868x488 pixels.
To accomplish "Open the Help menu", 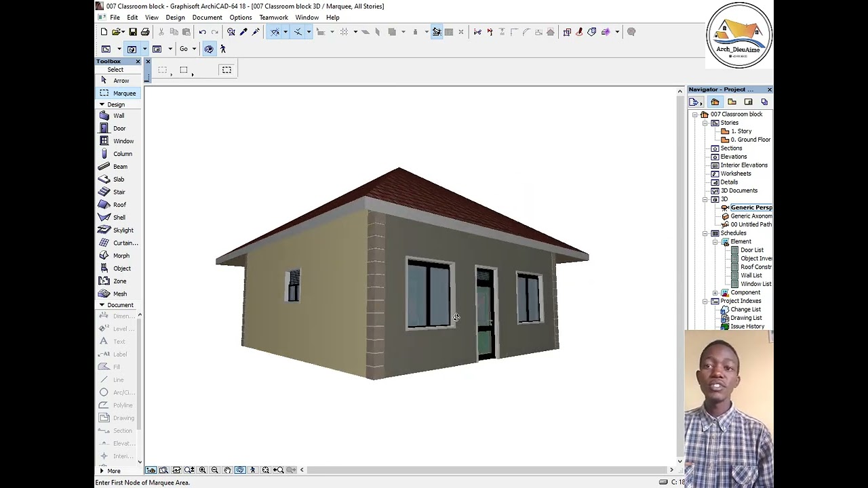I will pos(332,18).
